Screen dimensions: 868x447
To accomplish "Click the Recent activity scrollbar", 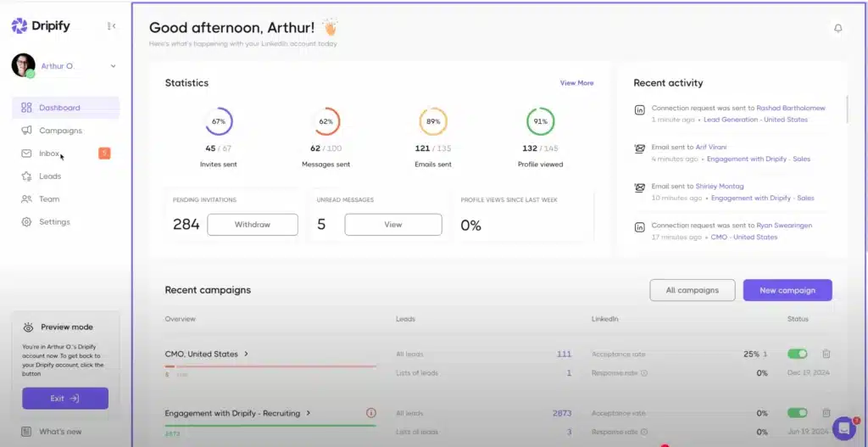I will 847,109.
